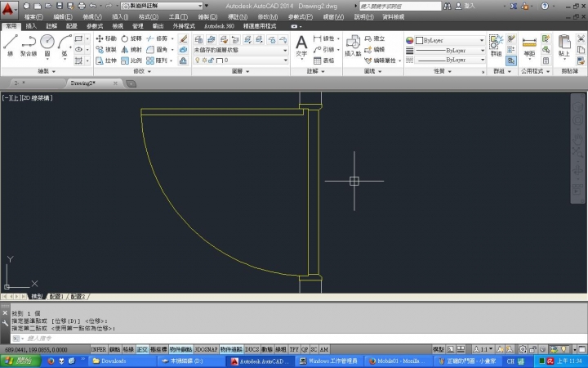Open the annotation scale 1:1 dropdown
Screen dimensions: 588x368
tap(483, 350)
